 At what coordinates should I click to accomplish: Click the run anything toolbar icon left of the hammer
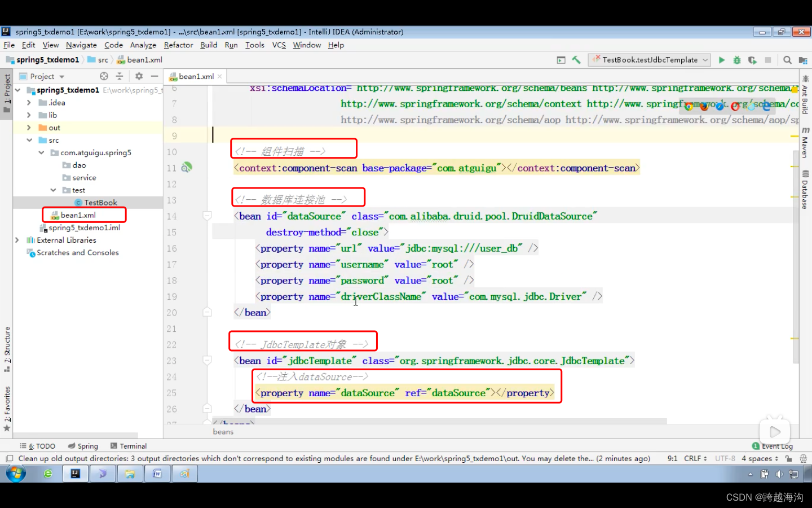[561, 60]
